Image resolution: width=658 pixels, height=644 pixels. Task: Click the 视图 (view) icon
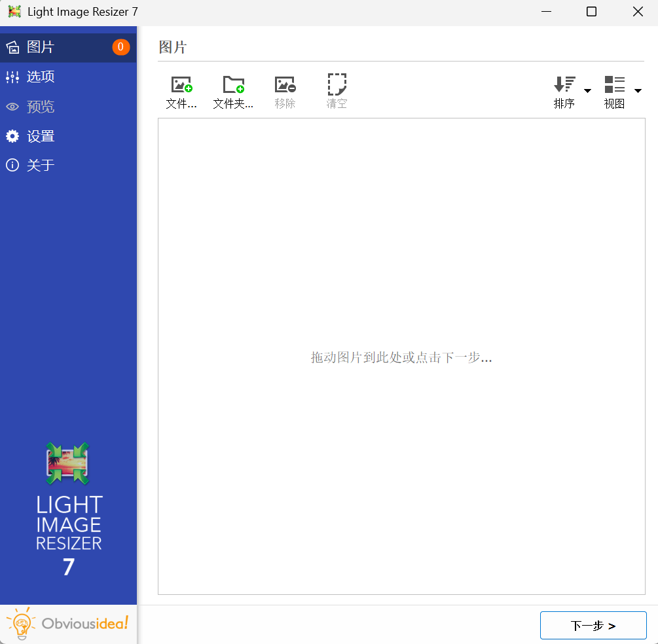click(614, 90)
